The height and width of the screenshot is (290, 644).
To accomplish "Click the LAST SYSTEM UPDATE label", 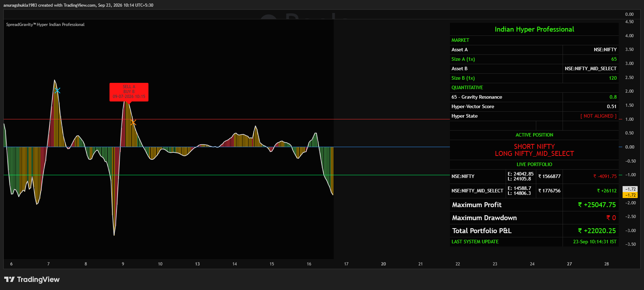I will [x=475, y=242].
